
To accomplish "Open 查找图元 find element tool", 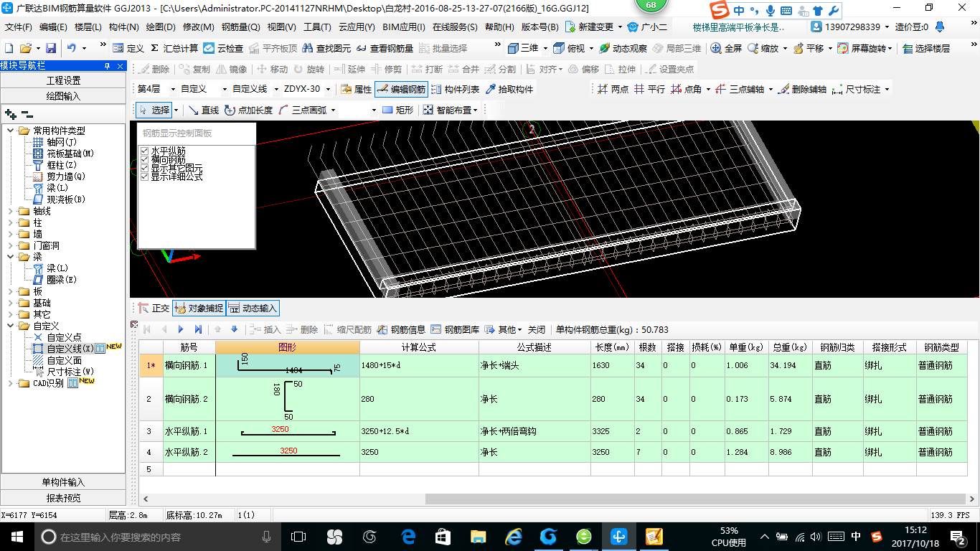I will point(327,48).
